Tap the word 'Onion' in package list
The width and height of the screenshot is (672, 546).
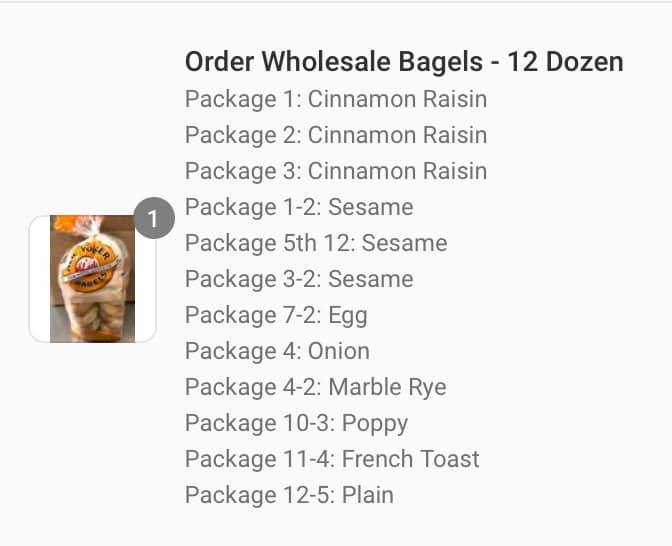pyautogui.click(x=339, y=351)
